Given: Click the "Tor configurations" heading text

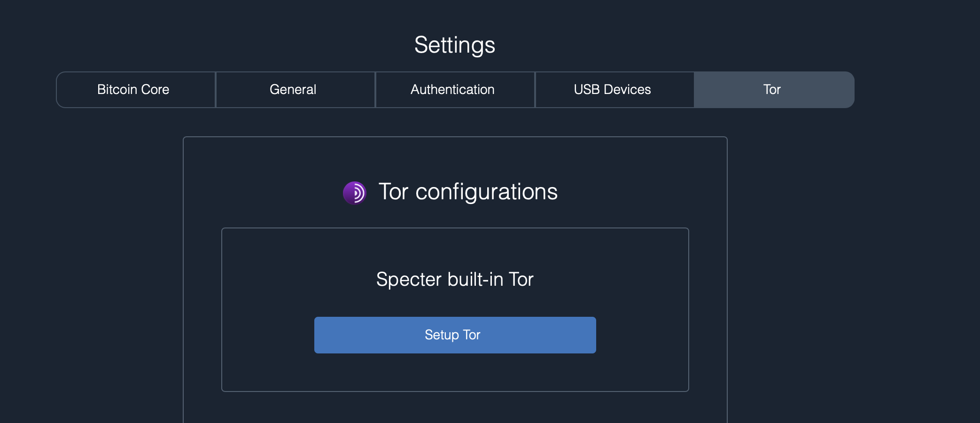Looking at the screenshot, I should tap(468, 192).
